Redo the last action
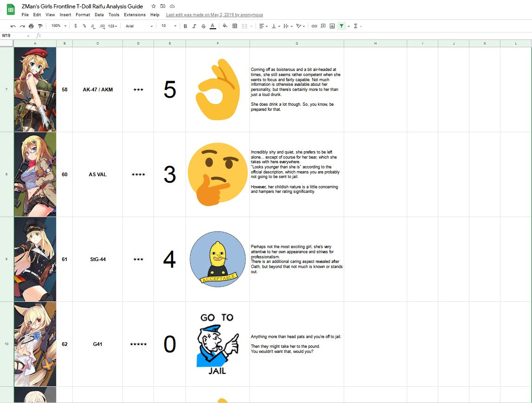532x403 pixels. click(22, 26)
